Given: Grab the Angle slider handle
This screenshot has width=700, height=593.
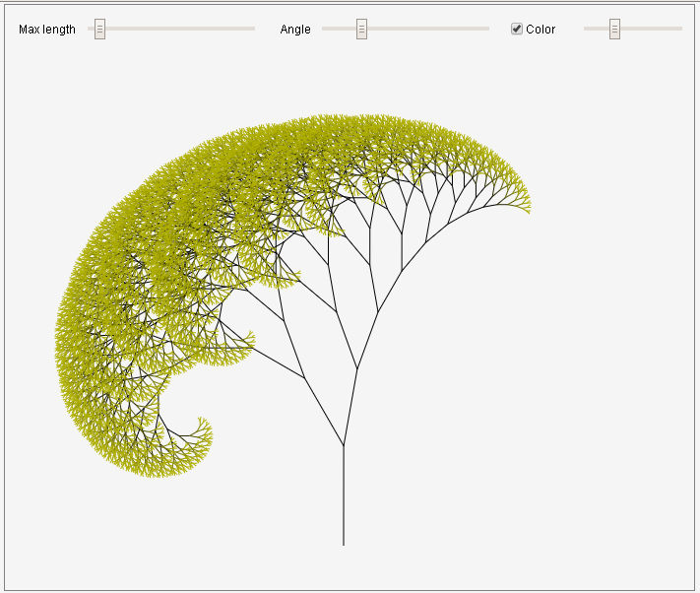Looking at the screenshot, I should coord(361,30).
